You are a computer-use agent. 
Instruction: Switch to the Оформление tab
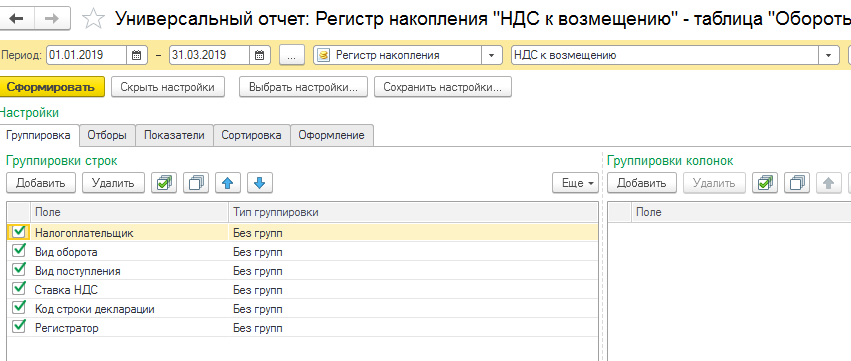(x=332, y=135)
